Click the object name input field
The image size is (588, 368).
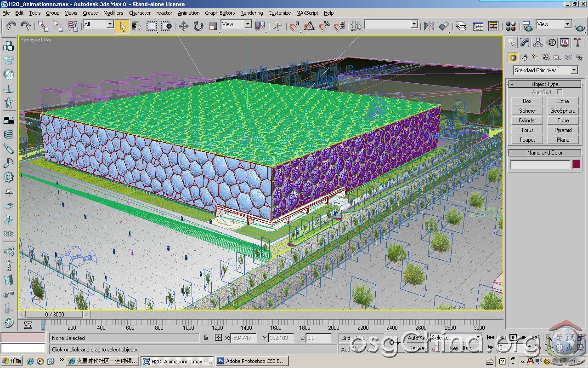pyautogui.click(x=540, y=165)
